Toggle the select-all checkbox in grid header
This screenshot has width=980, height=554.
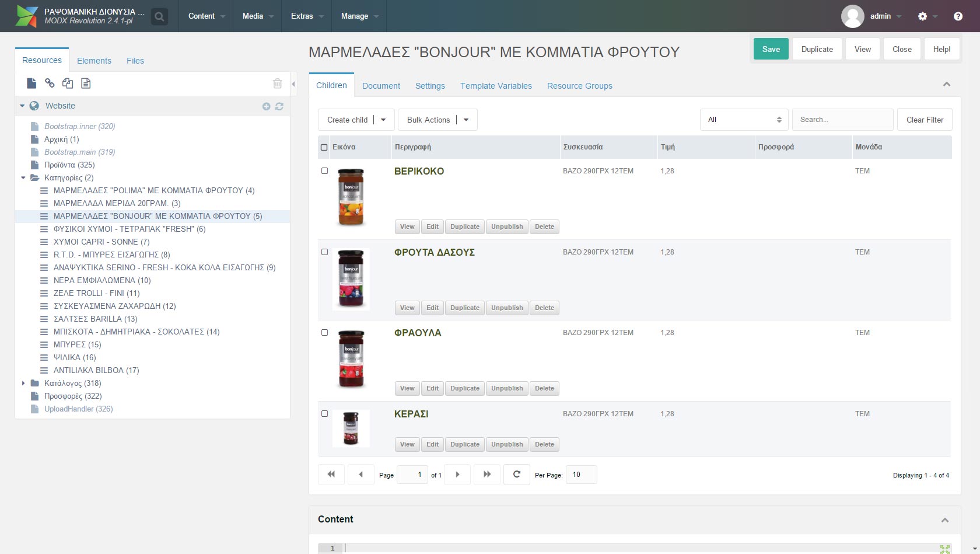coord(325,147)
